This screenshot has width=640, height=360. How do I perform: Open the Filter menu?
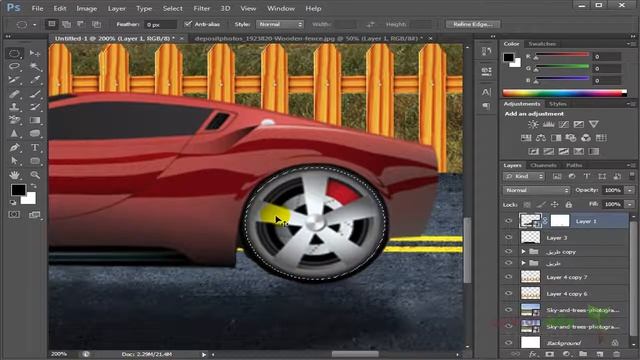pos(202,8)
